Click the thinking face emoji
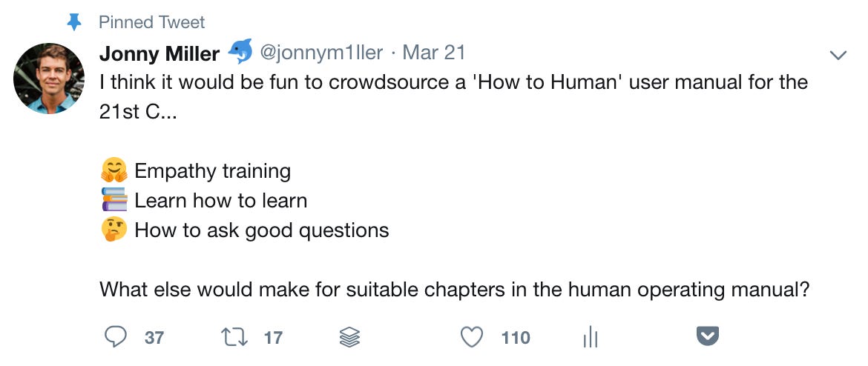 [x=114, y=229]
